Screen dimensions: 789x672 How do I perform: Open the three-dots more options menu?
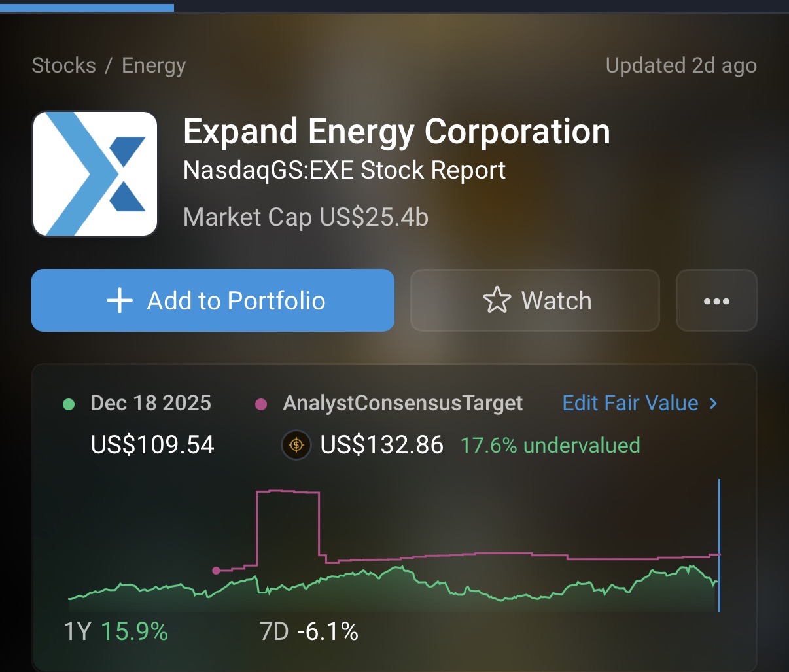click(716, 301)
